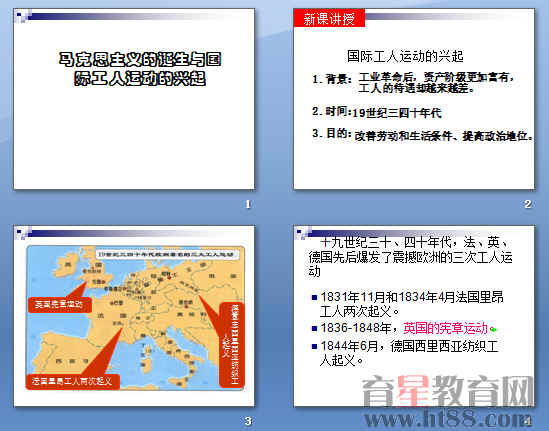Click the 1831年11月 里昂 bullet item

[x=408, y=304]
